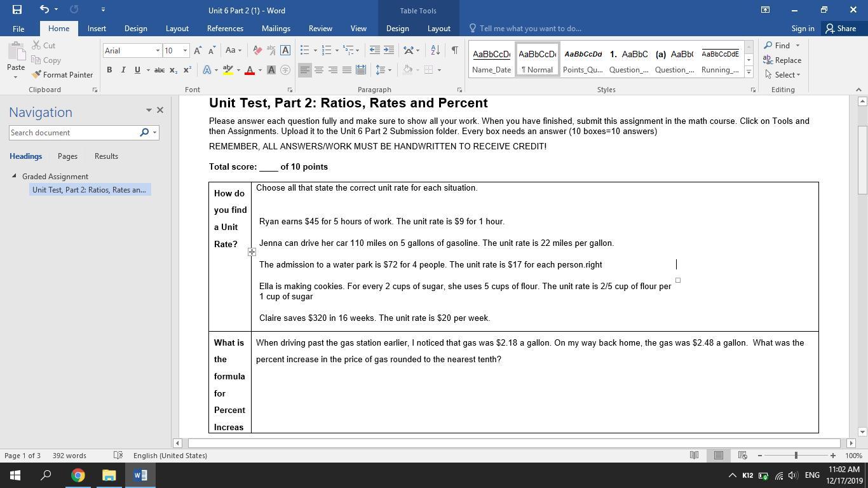Switch to the Insert tab

point(97,29)
